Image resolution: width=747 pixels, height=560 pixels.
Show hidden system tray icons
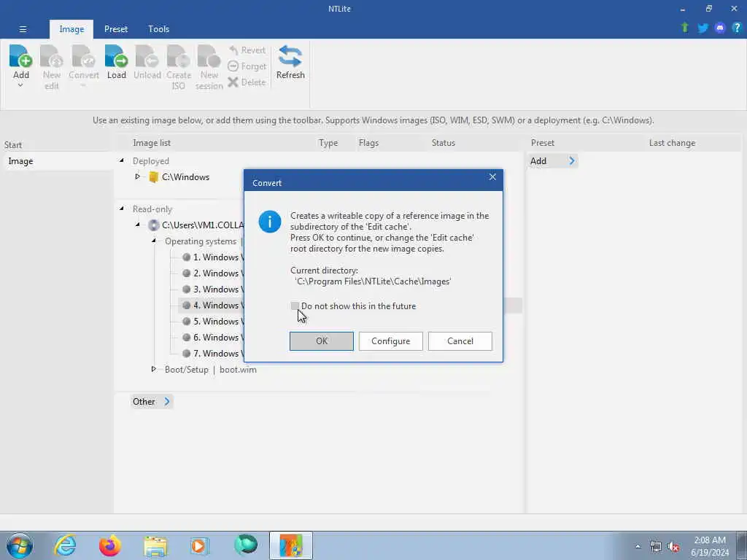click(x=638, y=546)
